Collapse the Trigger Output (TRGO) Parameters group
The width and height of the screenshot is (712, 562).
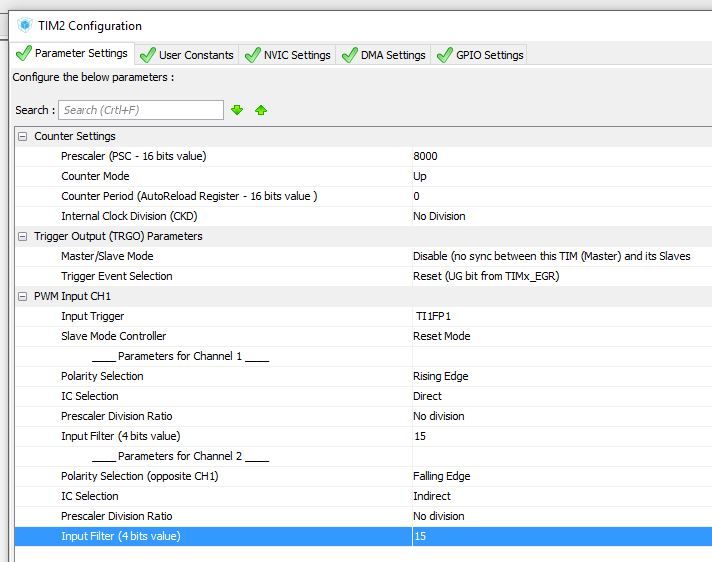[22, 236]
